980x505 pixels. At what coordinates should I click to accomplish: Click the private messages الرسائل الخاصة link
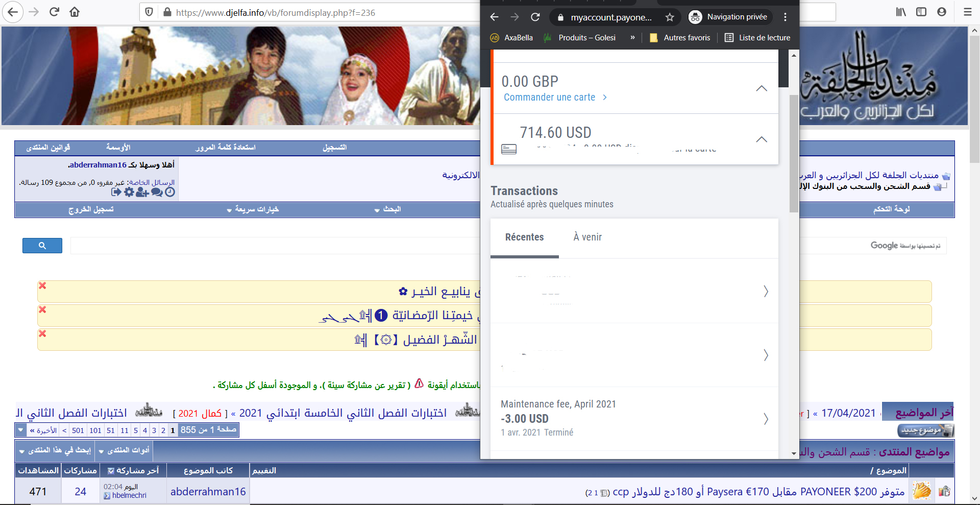(x=152, y=183)
